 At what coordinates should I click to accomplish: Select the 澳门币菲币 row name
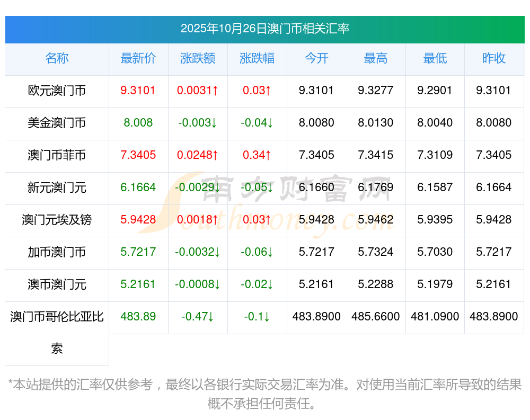coord(57,155)
